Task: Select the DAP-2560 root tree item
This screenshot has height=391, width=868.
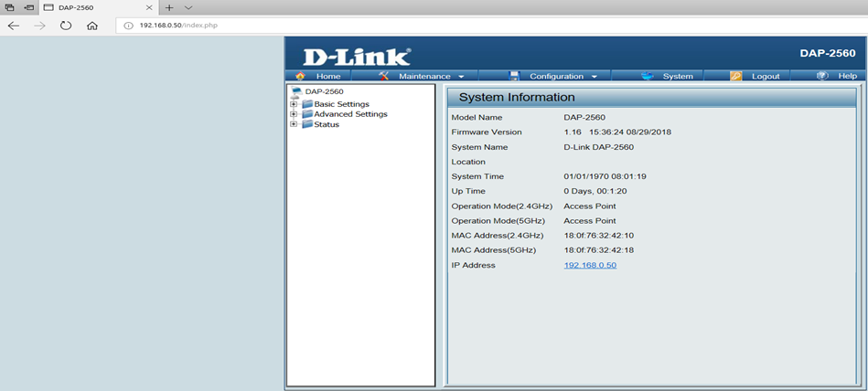Action: pyautogui.click(x=325, y=91)
